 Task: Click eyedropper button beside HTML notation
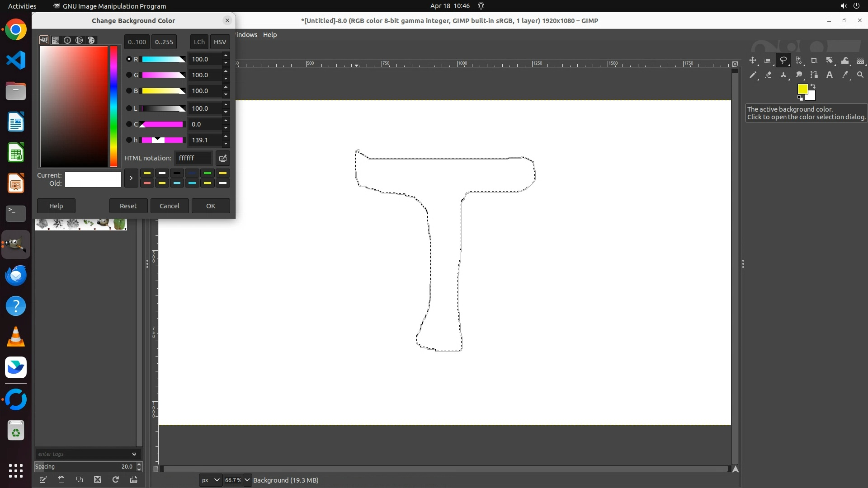point(222,158)
